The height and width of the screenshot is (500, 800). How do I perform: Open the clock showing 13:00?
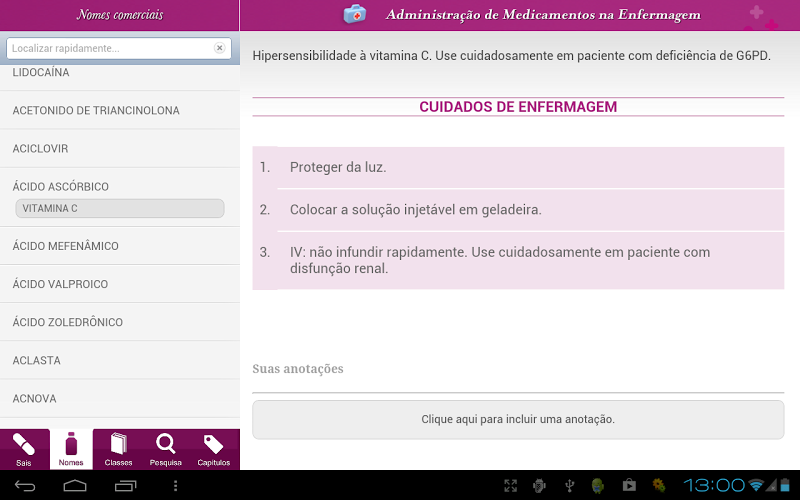[x=714, y=485]
